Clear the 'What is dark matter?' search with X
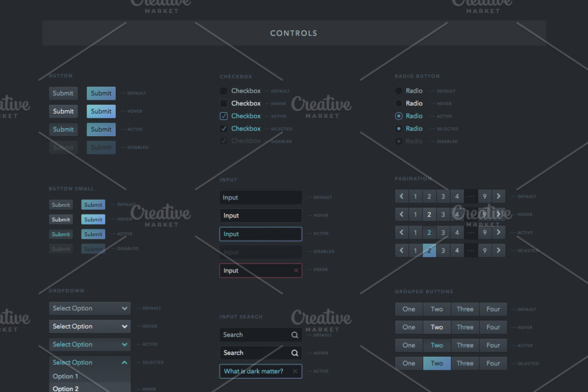Image resolution: width=588 pixels, height=392 pixels. point(295,371)
